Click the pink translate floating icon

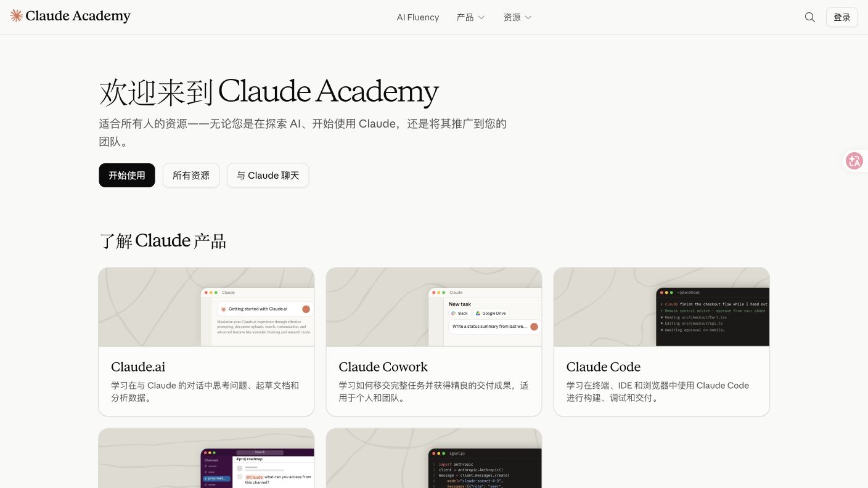point(854,161)
